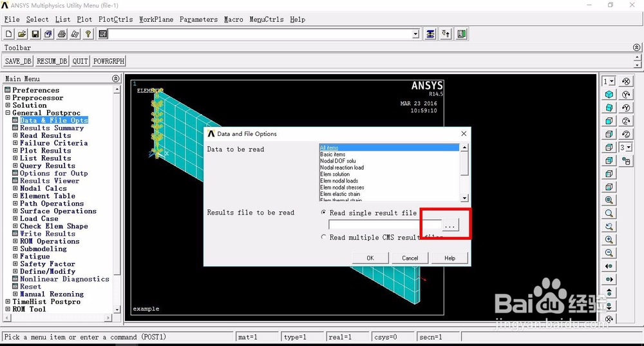
Task: Click the Rotate -Z icon
Action: (626, 134)
